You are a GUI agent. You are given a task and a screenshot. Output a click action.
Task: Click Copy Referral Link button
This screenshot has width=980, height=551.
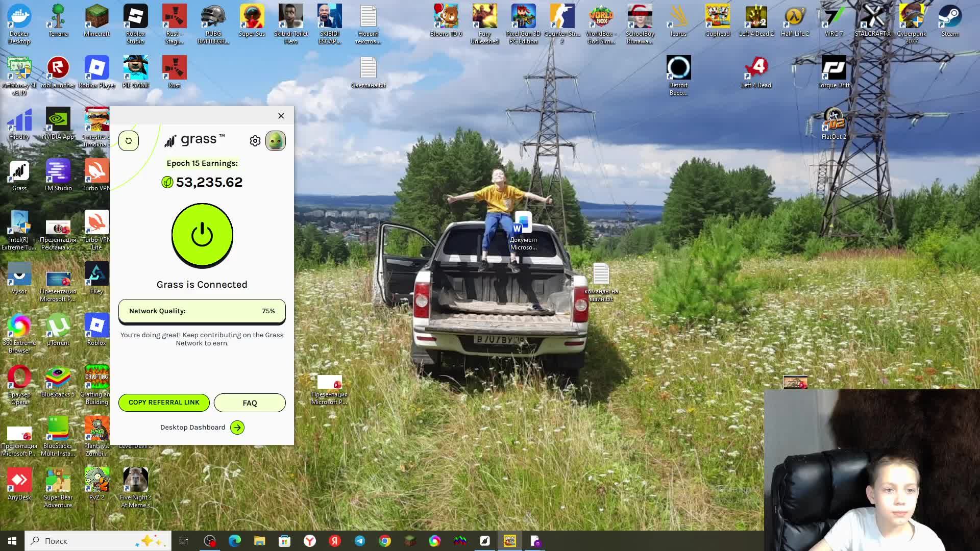164,403
